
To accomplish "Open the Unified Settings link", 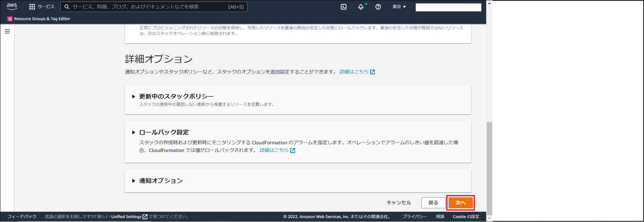I will pyautogui.click(x=126, y=217).
